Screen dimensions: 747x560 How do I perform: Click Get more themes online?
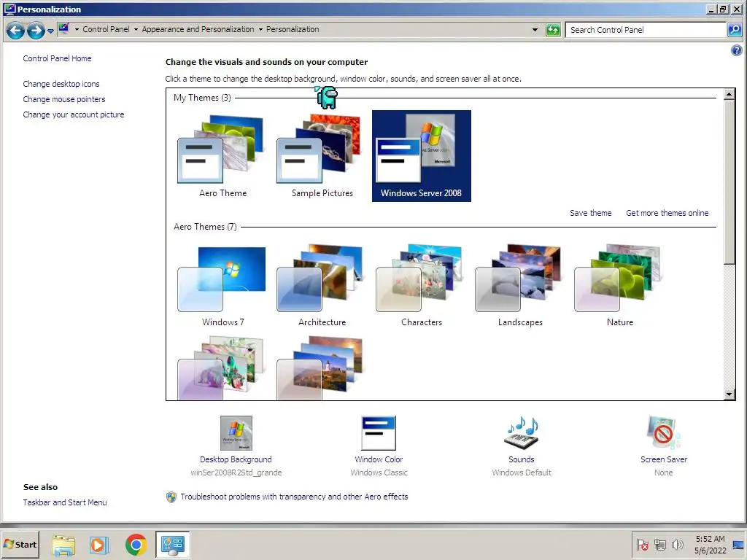(667, 214)
